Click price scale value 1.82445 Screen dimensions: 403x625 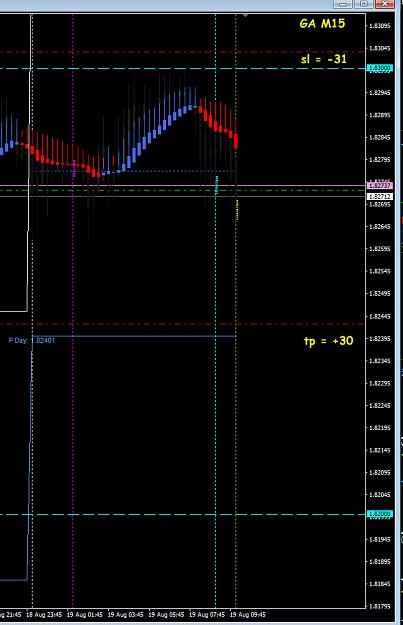point(379,316)
